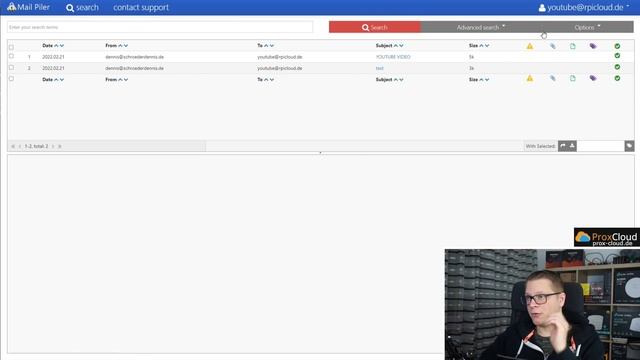Apply tag to selected messages button
Viewport: 640px width, 360px height.
point(629,146)
